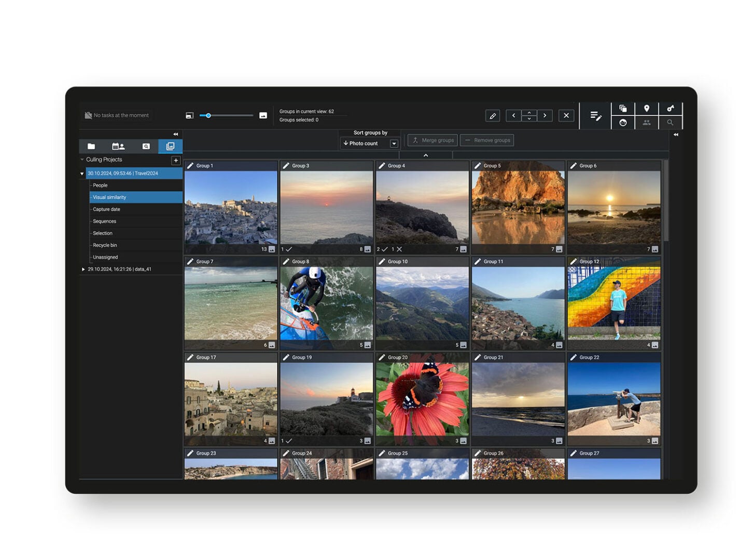Click the duplicates stack icon

[623, 108]
